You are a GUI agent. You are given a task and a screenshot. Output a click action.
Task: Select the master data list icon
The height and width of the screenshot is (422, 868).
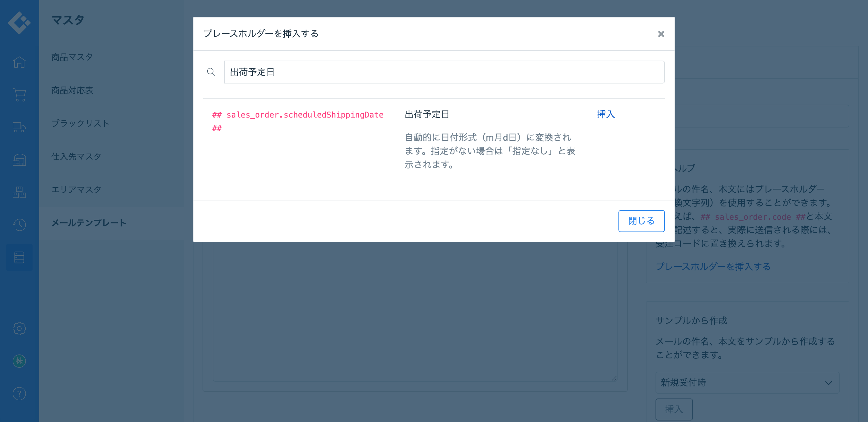(x=19, y=257)
